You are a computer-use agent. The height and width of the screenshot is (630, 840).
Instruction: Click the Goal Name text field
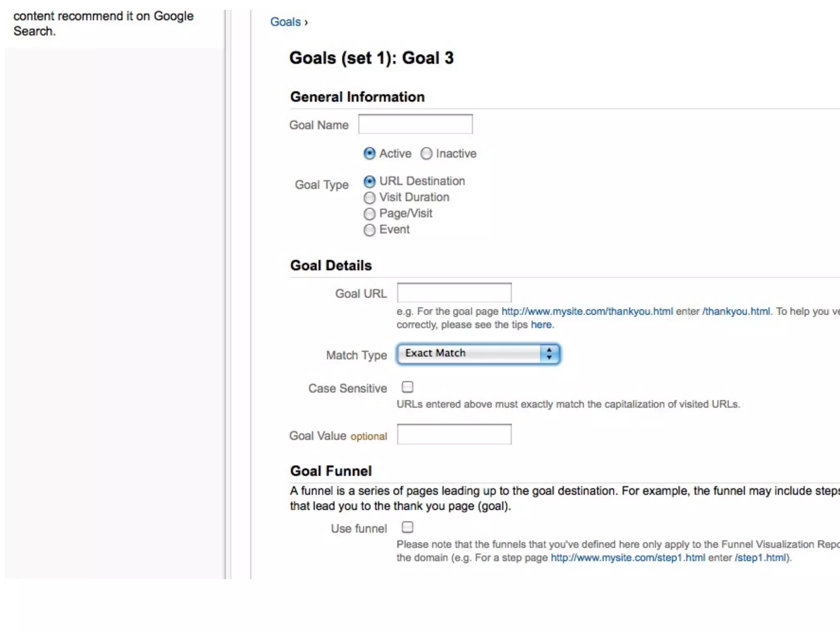[415, 124]
